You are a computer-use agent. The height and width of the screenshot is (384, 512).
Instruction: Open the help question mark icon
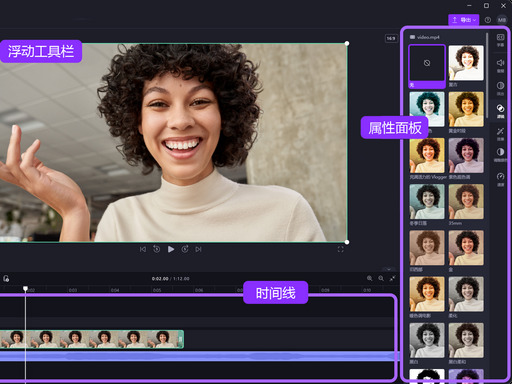488,20
